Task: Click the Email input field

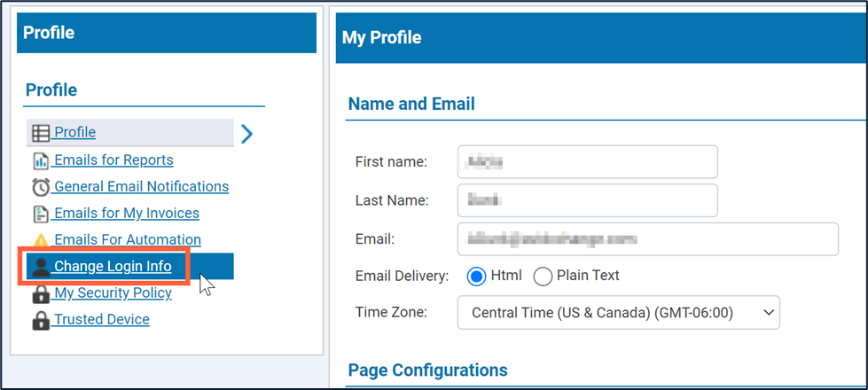Action: (x=648, y=239)
